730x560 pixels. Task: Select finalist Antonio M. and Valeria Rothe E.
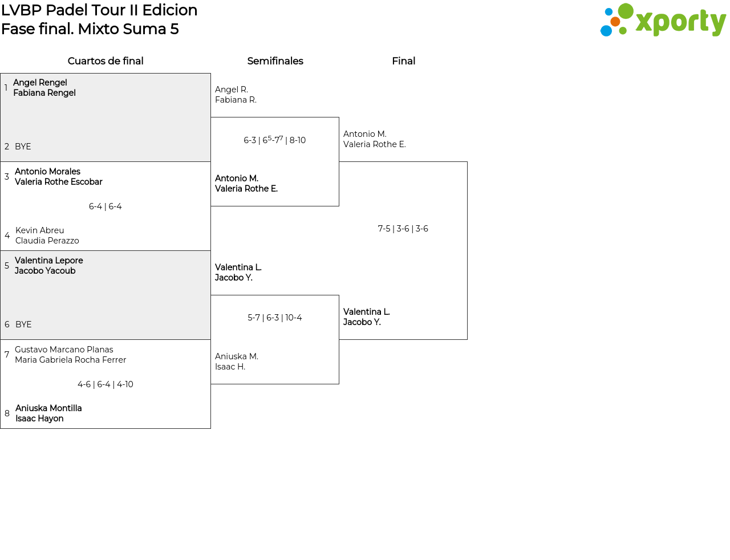(x=374, y=139)
